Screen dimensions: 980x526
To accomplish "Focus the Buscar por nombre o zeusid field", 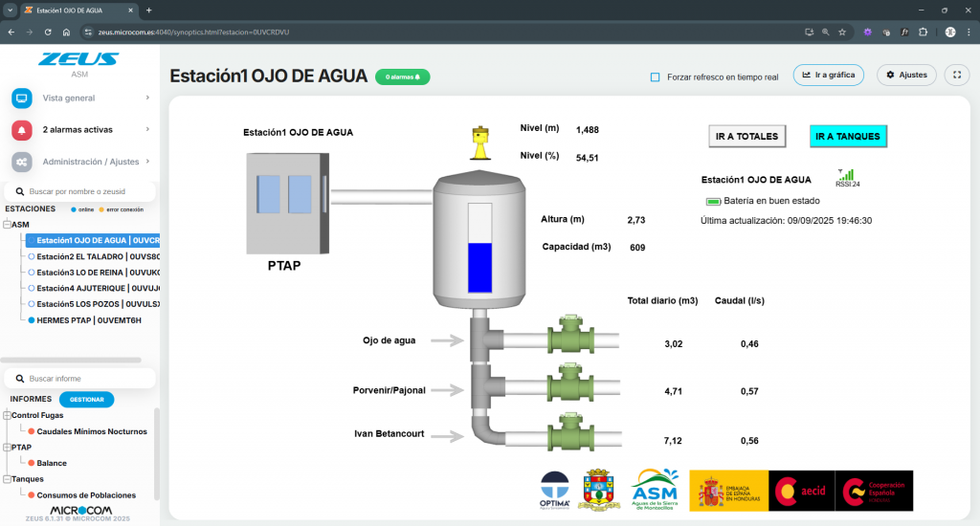I will coord(80,192).
